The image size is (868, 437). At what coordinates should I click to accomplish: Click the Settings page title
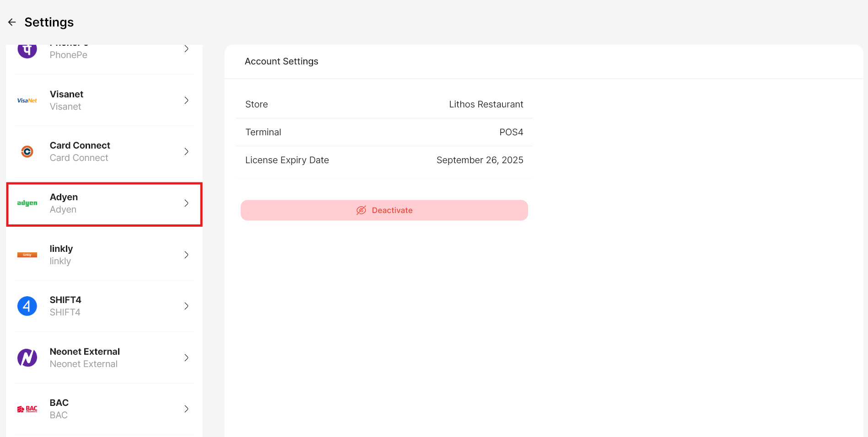[x=49, y=22]
